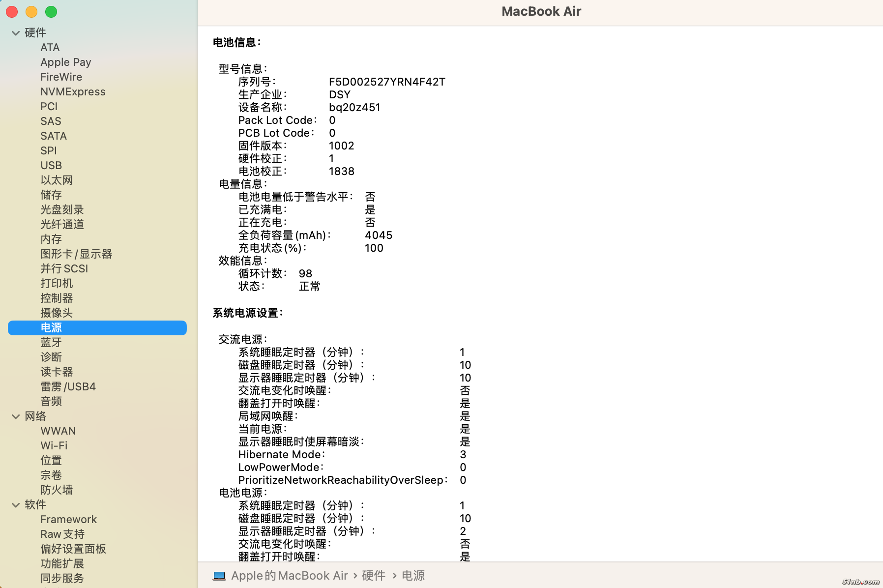Open the 打印机 printer report
Screen dimensions: 883x588
click(57, 283)
